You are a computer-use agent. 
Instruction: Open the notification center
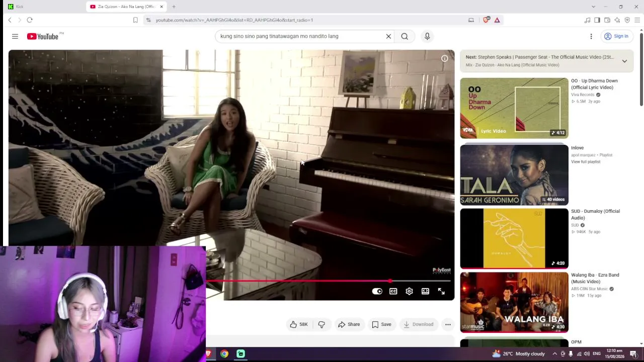633,353
